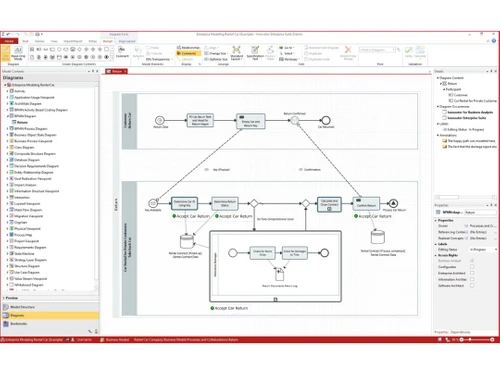Open the Bookmarks navigation button
The height and width of the screenshot is (375, 500).
tap(50, 323)
